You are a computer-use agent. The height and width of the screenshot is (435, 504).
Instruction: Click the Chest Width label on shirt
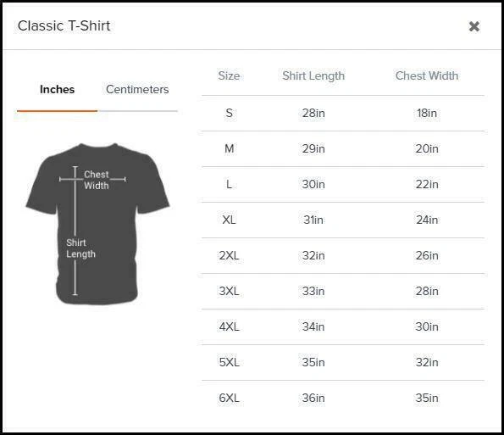tap(97, 180)
